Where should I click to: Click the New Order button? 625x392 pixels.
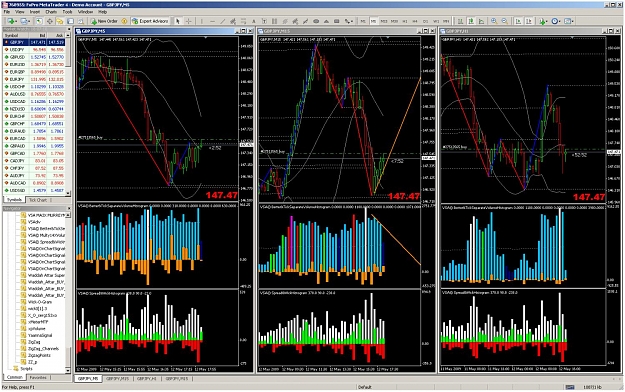[x=104, y=21]
